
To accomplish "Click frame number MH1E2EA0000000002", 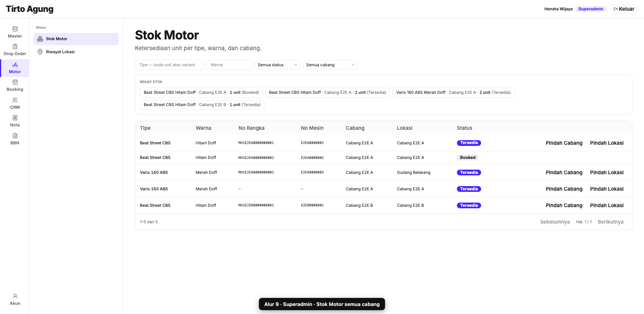I will [x=256, y=158].
